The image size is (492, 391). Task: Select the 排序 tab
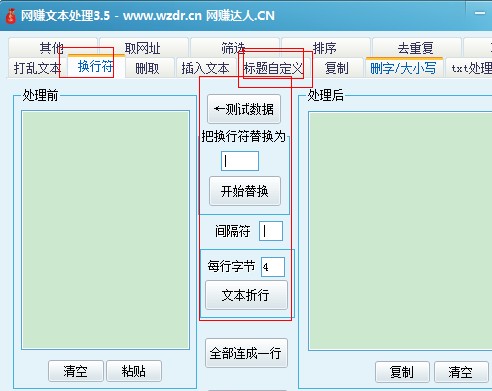coord(325,48)
